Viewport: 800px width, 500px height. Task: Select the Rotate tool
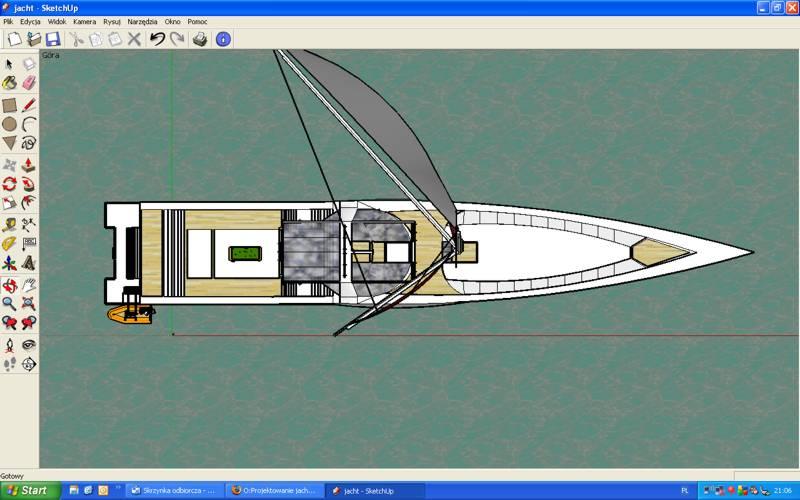pyautogui.click(x=9, y=184)
